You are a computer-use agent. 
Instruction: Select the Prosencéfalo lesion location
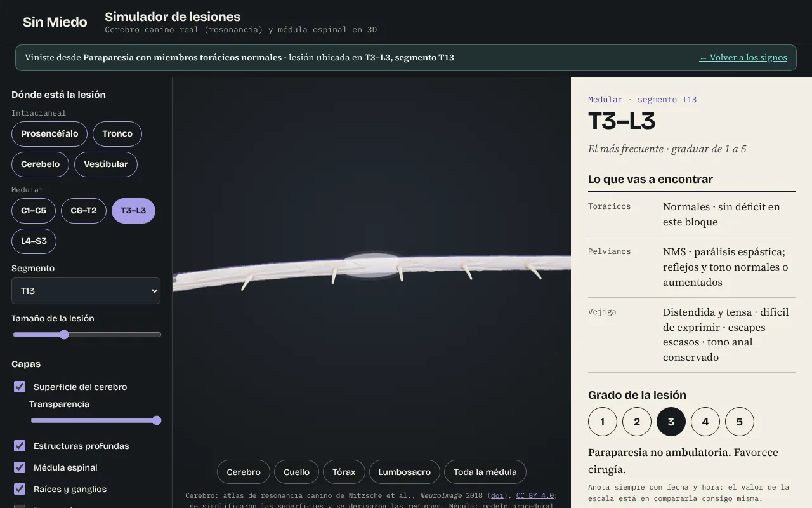pos(49,133)
